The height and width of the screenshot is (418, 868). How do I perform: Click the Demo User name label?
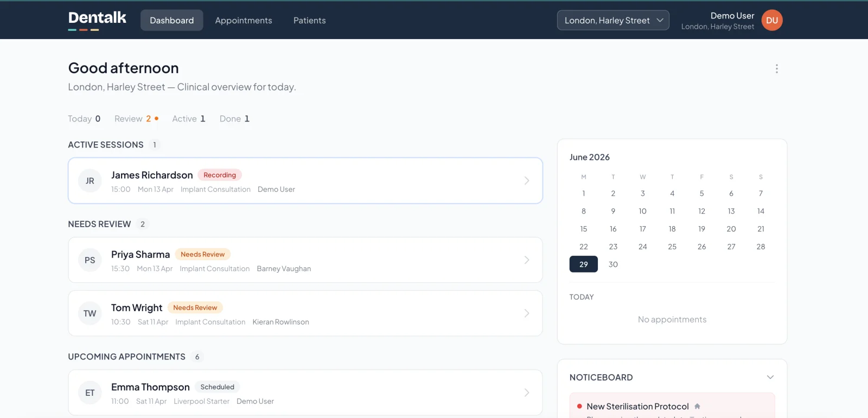732,16
